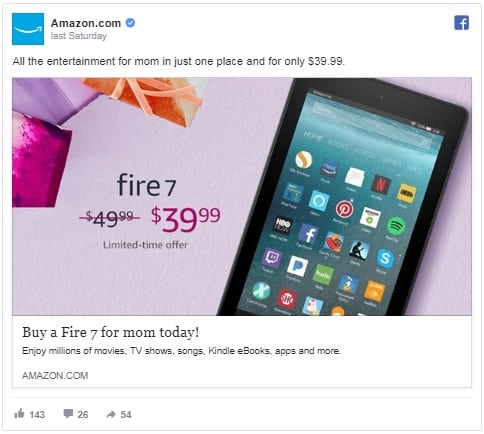Tap the Spotify app icon on the tablet
Image resolution: width=484 pixels, height=434 pixels.
[x=396, y=226]
